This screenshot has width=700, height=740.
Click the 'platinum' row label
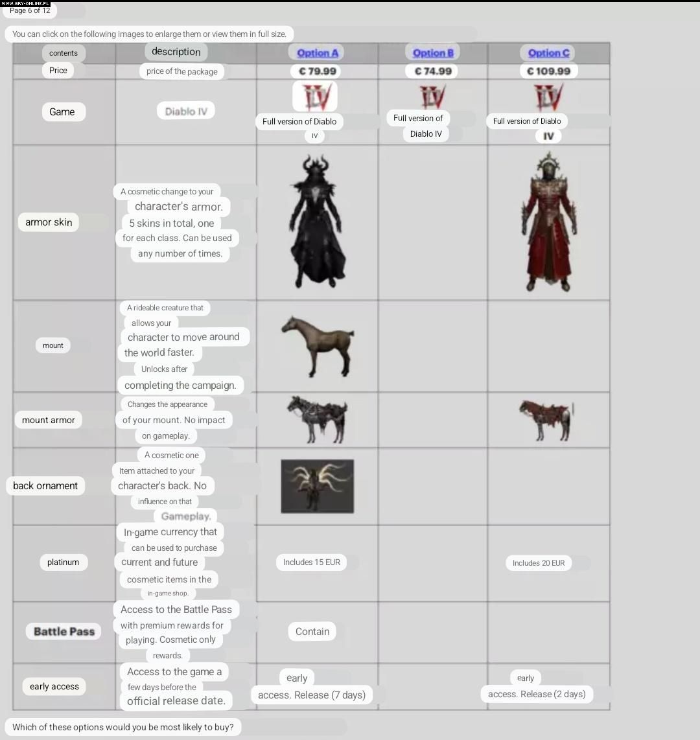[x=64, y=562]
